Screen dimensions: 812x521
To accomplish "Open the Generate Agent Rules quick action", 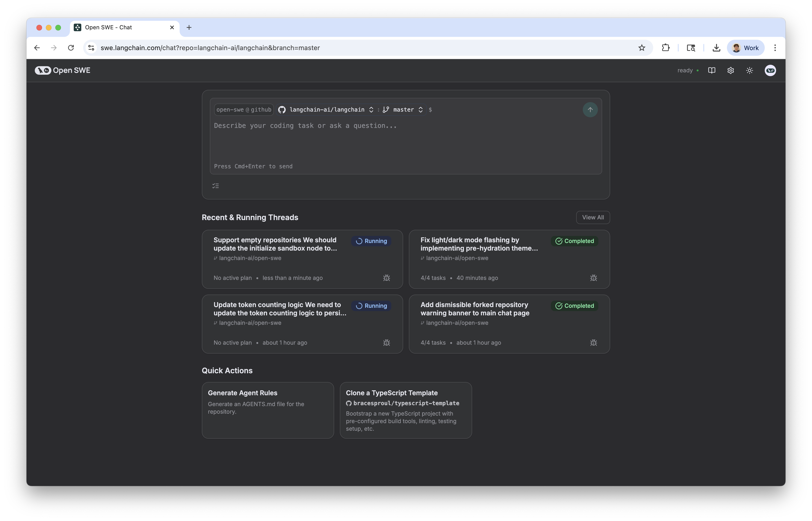I will coord(268,410).
